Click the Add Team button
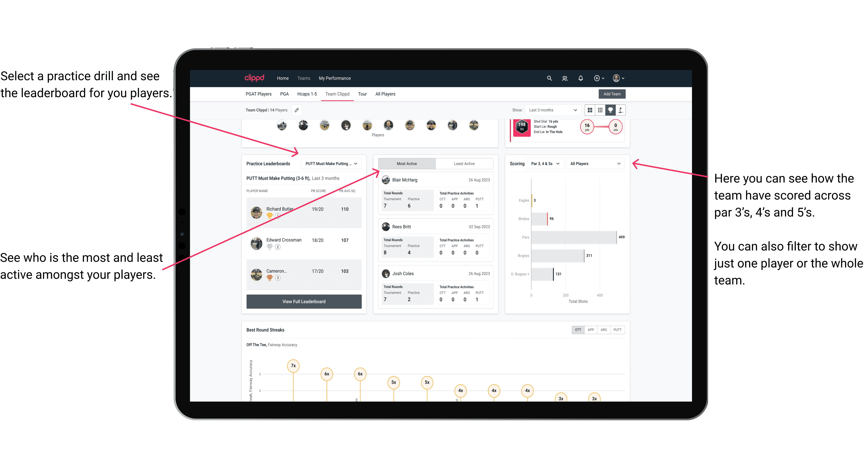 click(x=612, y=94)
